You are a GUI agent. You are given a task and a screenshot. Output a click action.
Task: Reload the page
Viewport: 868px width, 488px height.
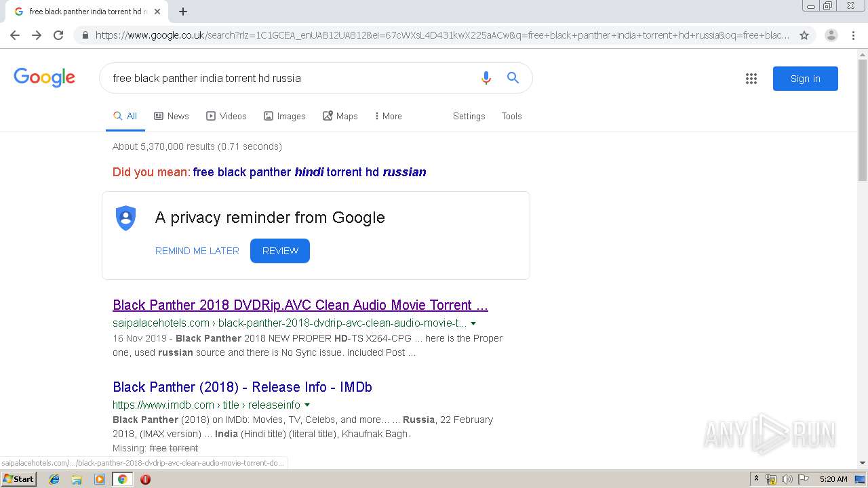[x=58, y=35]
